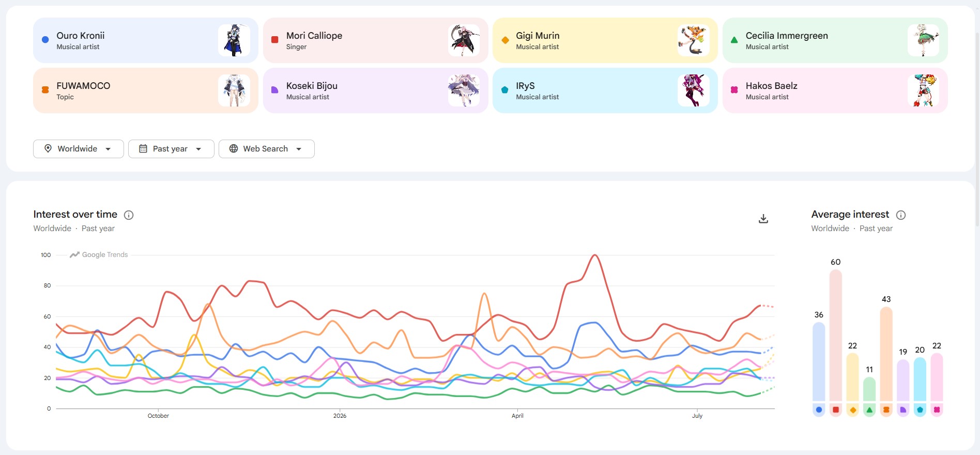Click FUWAMOCO orange marker icon
The width and height of the screenshot is (980, 455).
click(45, 90)
